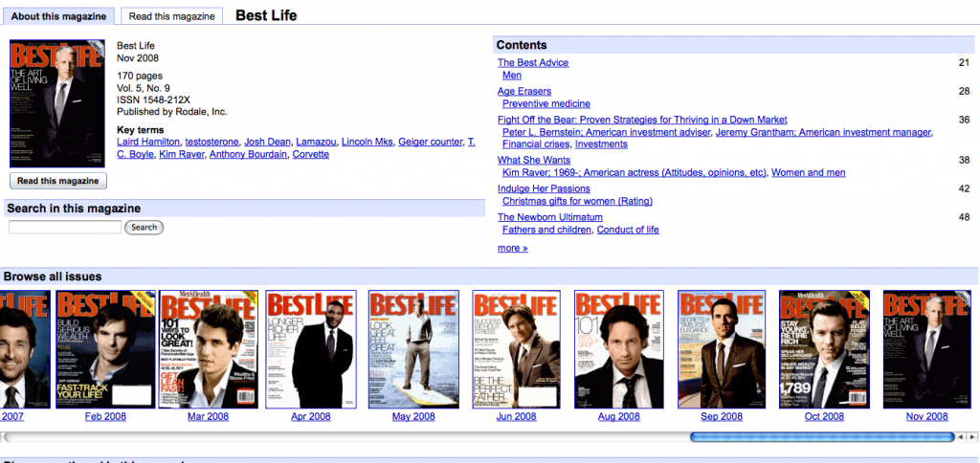The image size is (980, 463).
Task: Open the Jeremy Grantham subject link
Action: 823,132
